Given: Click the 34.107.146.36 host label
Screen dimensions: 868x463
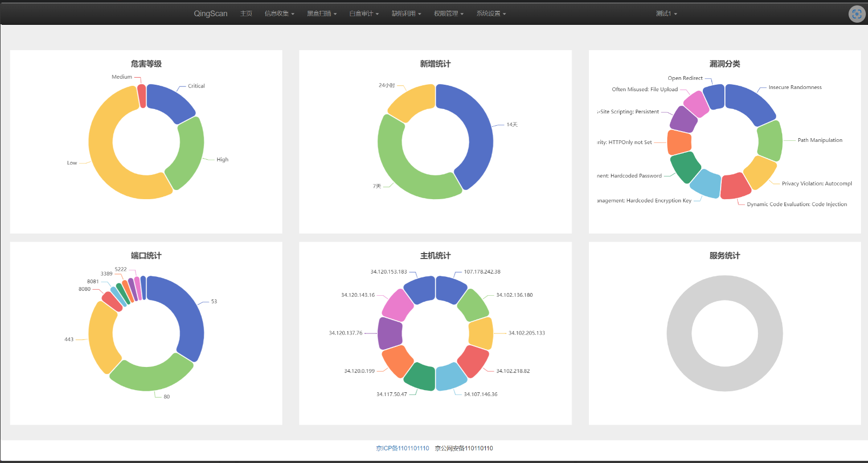Looking at the screenshot, I should pos(480,394).
